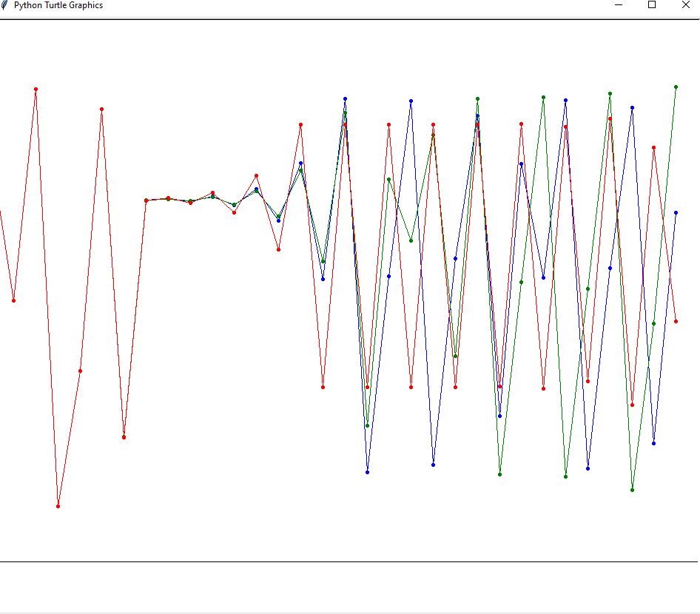Click the red valley dot just before the flat section
Image resolution: width=700 pixels, height=614 pixels.
pos(124,437)
